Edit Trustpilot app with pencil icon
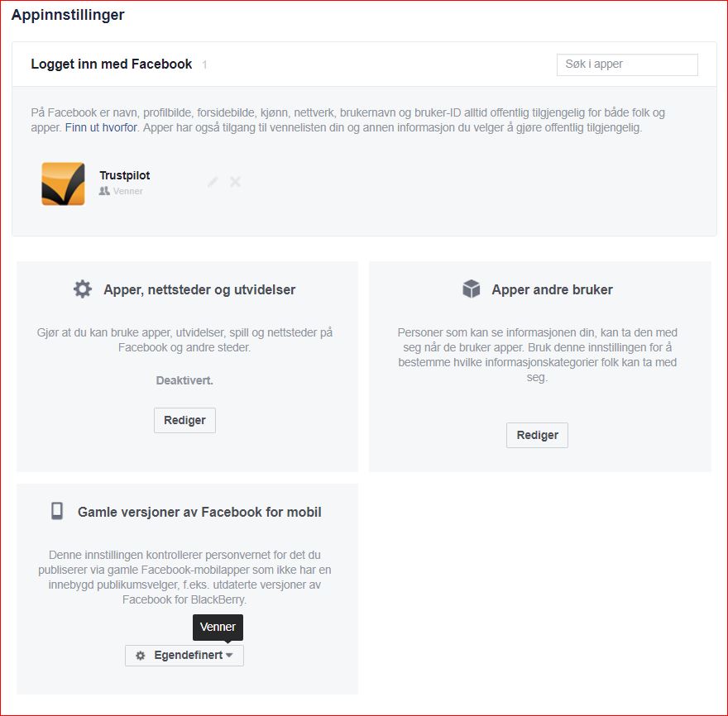 213,182
